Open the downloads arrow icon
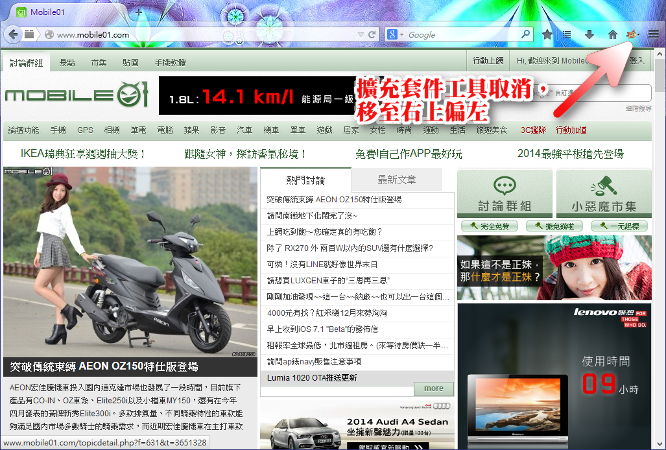Screen dimensions: 666x450 (x=589, y=35)
